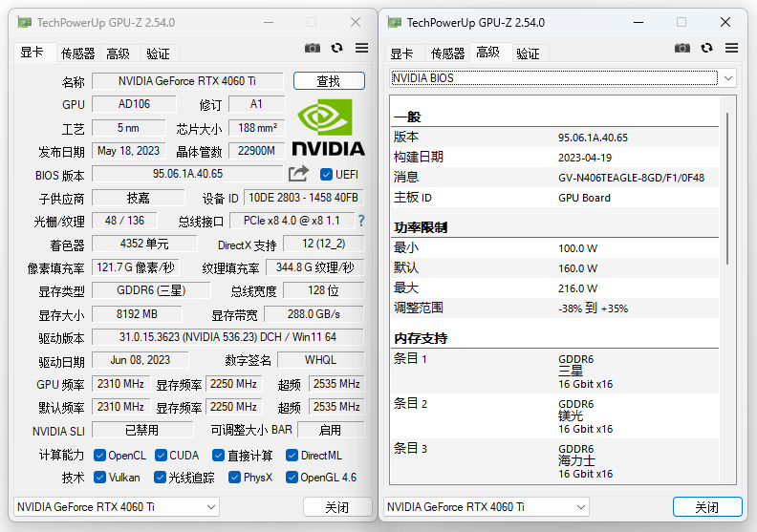Click refresh icon in left GPU-Z window
757x532 pixels.
click(337, 48)
